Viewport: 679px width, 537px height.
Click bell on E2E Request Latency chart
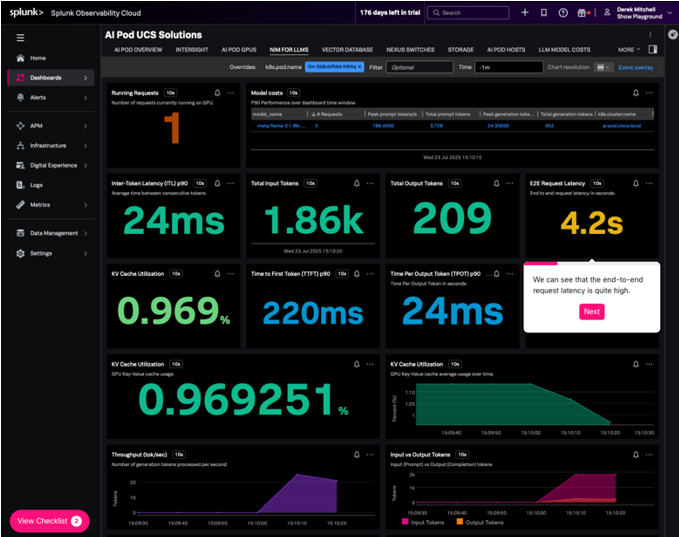pyautogui.click(x=636, y=183)
